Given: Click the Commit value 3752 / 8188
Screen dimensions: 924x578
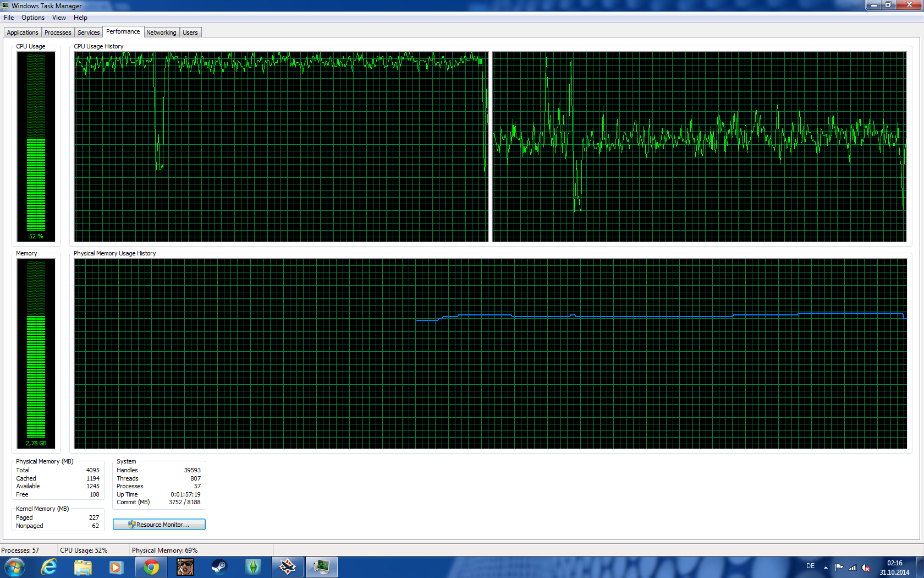Looking at the screenshot, I should 184,502.
